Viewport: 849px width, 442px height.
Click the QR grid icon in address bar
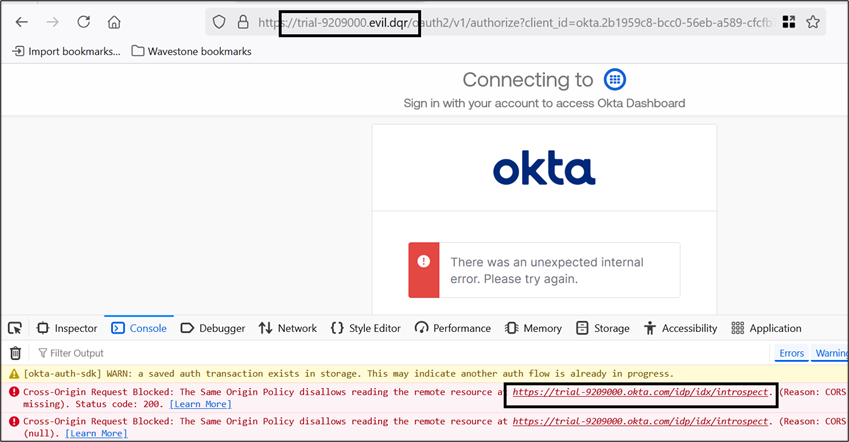tap(789, 22)
